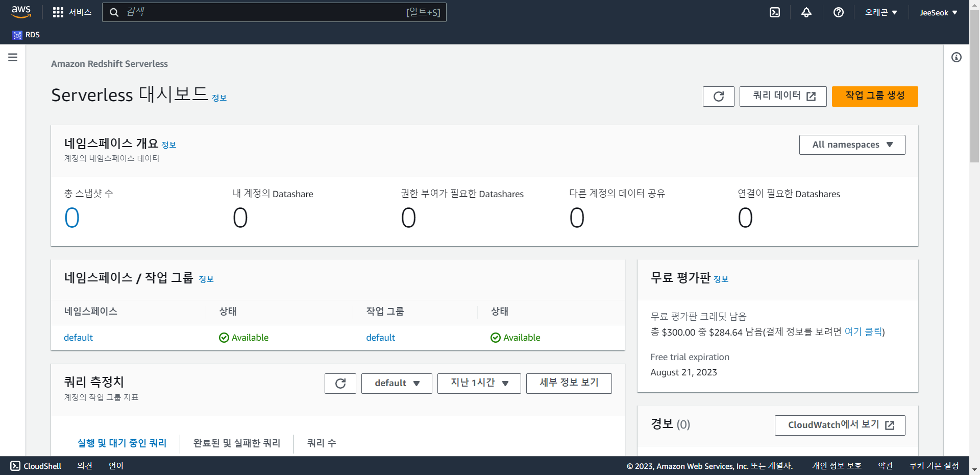
Task: Click the RDS shortcut icon
Action: (x=17, y=35)
